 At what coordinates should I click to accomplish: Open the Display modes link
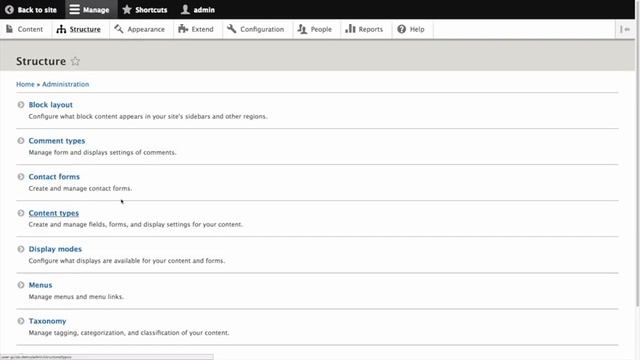tap(55, 249)
